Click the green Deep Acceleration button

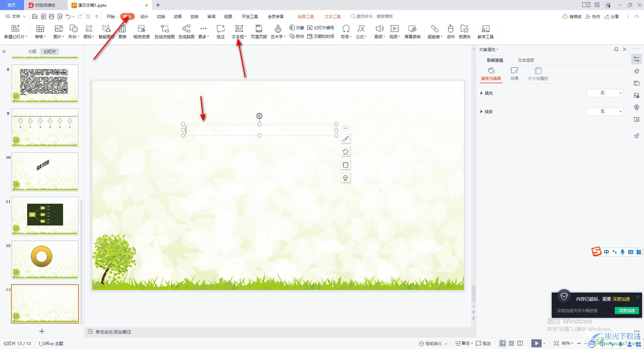(x=627, y=310)
